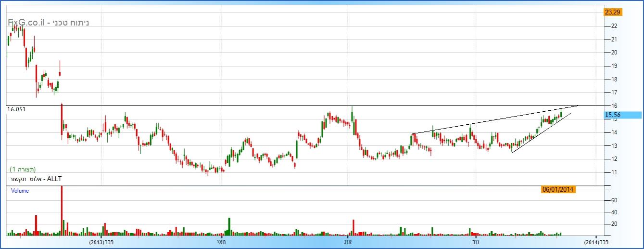Select the 11 price axis tick label

[x=614, y=172]
